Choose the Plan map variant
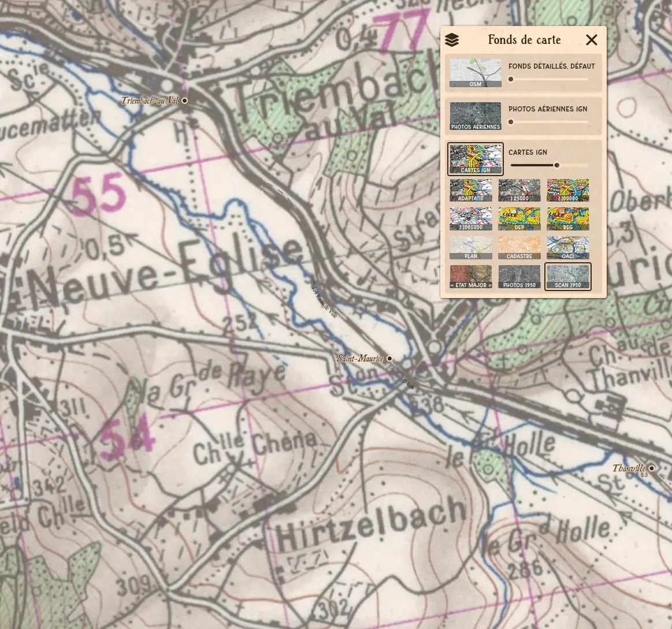 [470, 248]
